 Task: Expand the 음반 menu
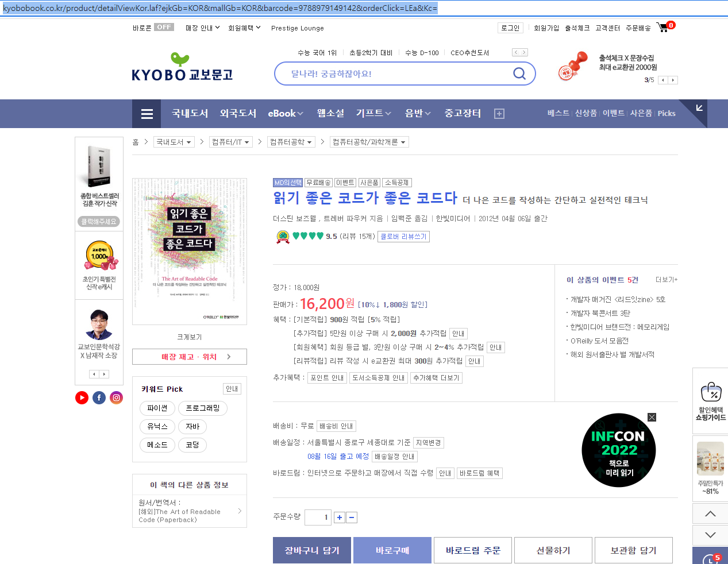point(418,114)
